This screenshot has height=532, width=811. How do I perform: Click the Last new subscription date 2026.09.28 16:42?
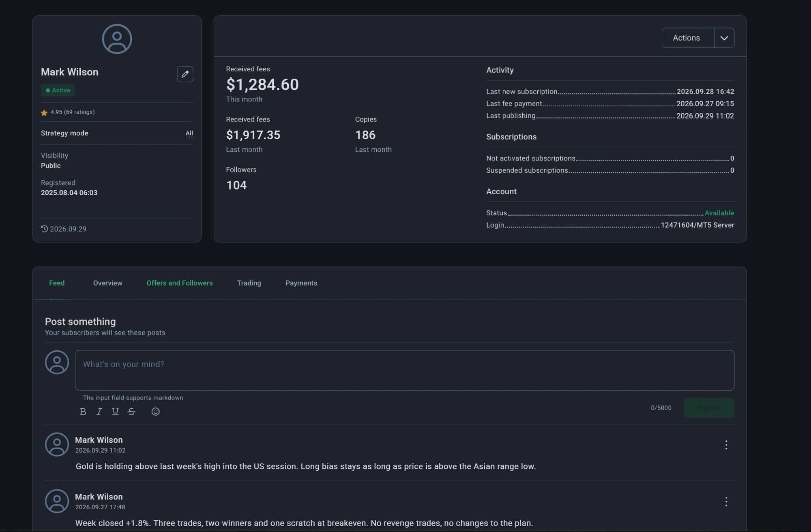pos(706,92)
